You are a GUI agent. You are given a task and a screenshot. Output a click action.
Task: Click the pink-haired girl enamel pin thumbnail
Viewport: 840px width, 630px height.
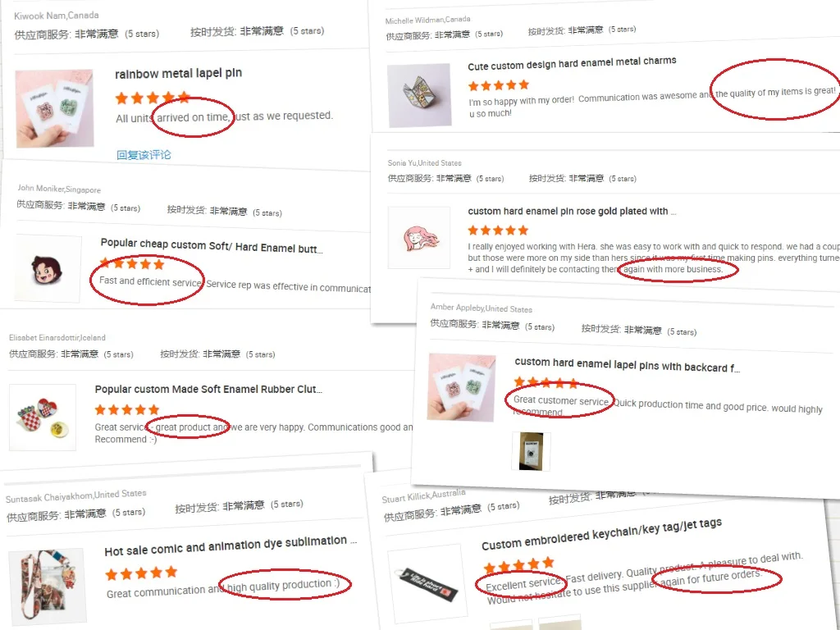tap(419, 237)
